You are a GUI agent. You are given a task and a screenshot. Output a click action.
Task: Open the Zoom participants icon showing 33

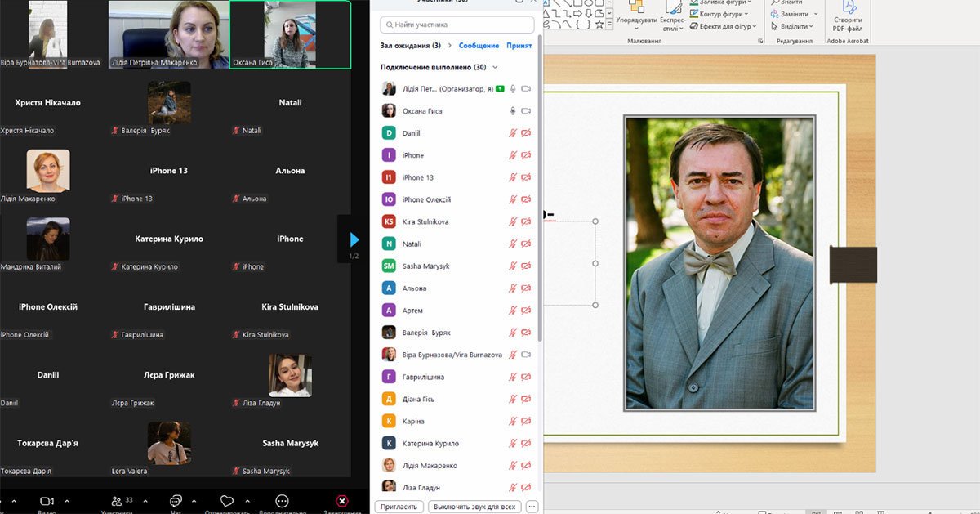117,501
